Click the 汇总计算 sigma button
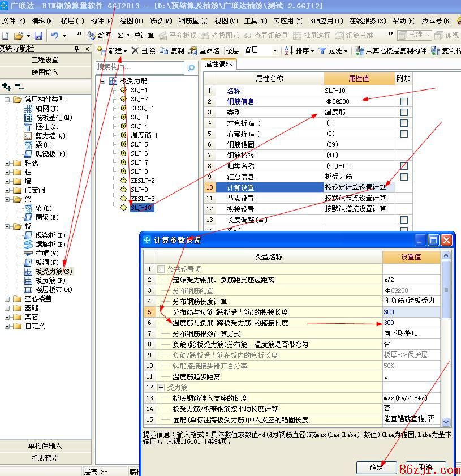The height and width of the screenshot is (476, 461). coord(135,35)
